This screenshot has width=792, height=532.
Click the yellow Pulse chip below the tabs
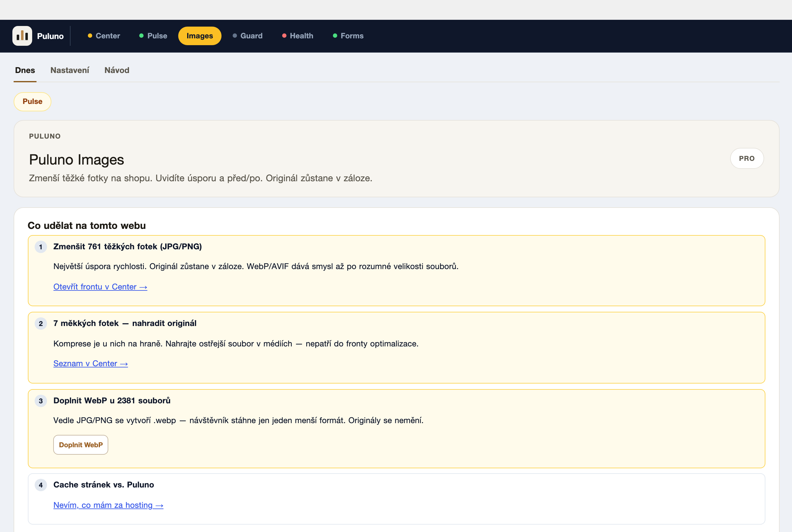point(32,101)
